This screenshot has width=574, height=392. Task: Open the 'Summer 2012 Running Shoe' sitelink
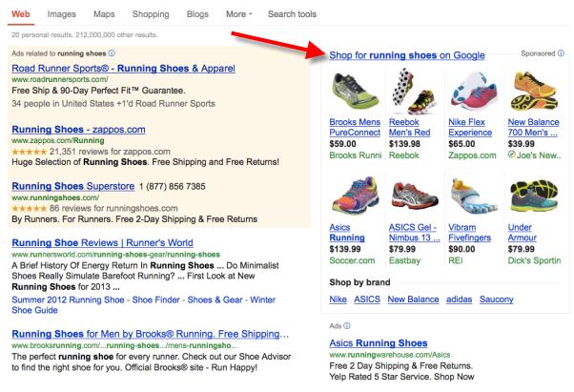[x=68, y=299]
